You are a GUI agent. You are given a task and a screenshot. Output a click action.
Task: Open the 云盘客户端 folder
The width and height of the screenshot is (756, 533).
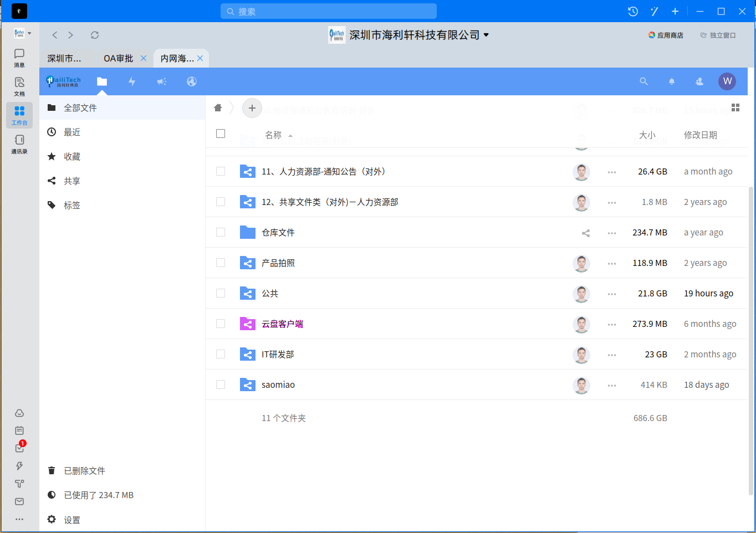point(282,324)
